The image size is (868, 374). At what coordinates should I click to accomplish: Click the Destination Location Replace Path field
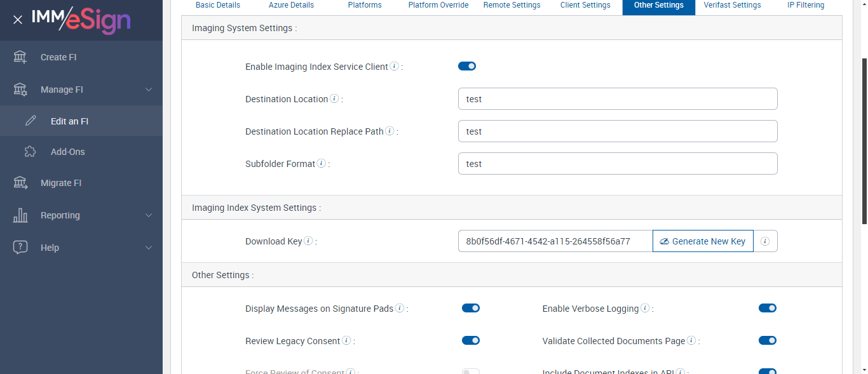pyautogui.click(x=618, y=131)
